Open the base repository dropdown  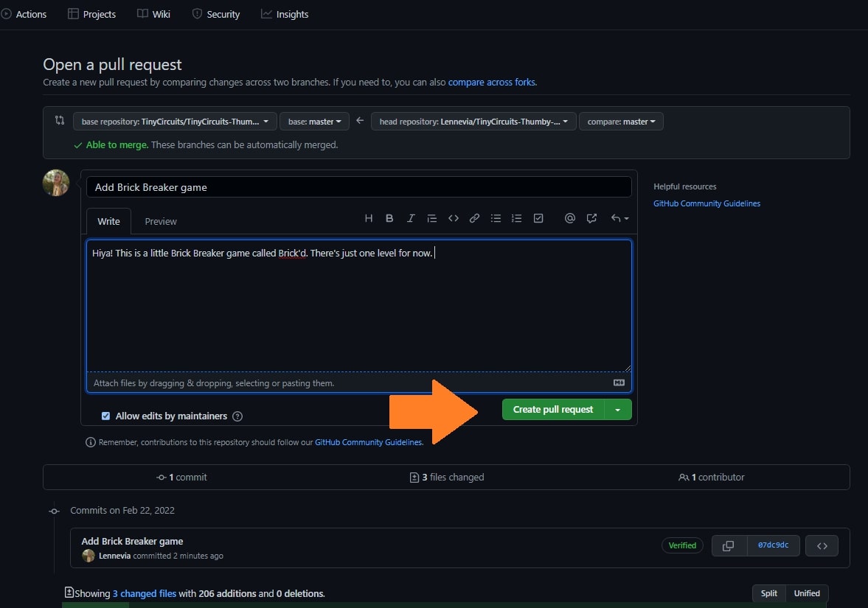pos(175,122)
